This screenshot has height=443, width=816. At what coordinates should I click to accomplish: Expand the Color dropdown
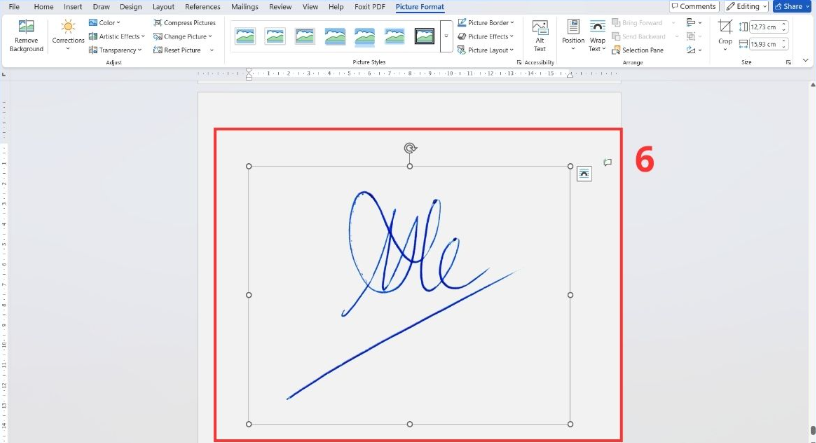coord(104,22)
